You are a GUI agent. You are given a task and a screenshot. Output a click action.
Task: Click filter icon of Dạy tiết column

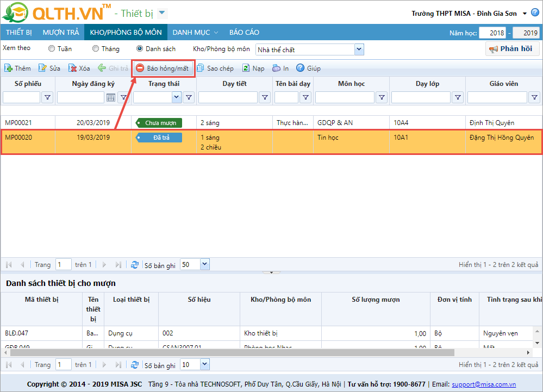coord(265,97)
